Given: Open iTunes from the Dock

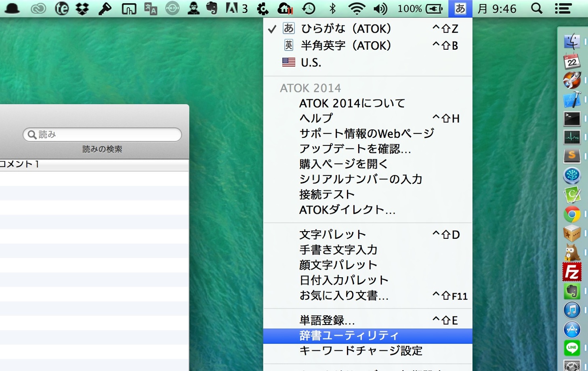Looking at the screenshot, I should (x=572, y=310).
